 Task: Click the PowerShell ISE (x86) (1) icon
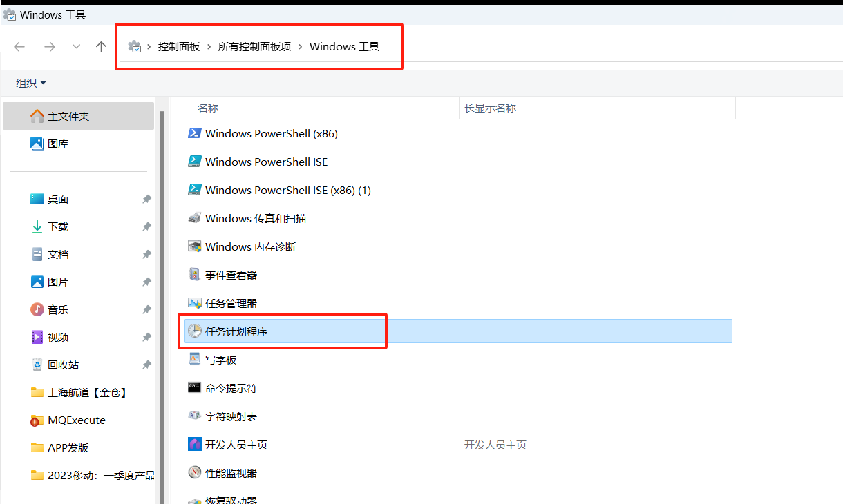click(195, 190)
